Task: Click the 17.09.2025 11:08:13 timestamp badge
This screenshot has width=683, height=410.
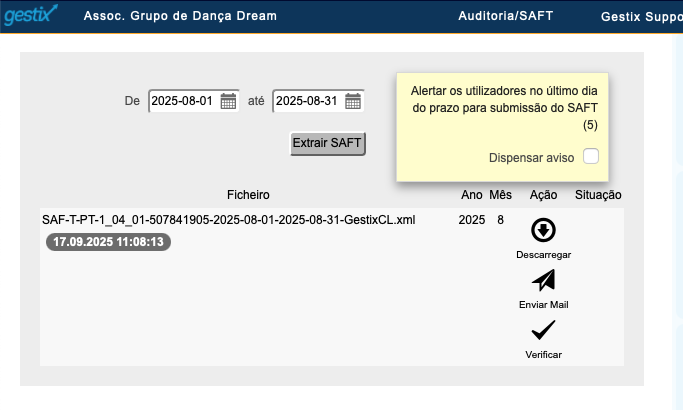Action: (108, 242)
